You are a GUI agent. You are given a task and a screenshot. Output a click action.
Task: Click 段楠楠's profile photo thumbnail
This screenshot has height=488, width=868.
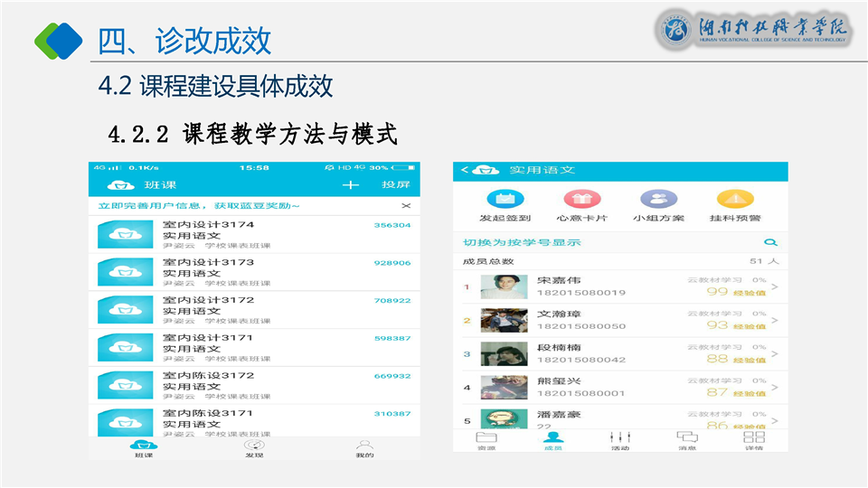pos(504,353)
